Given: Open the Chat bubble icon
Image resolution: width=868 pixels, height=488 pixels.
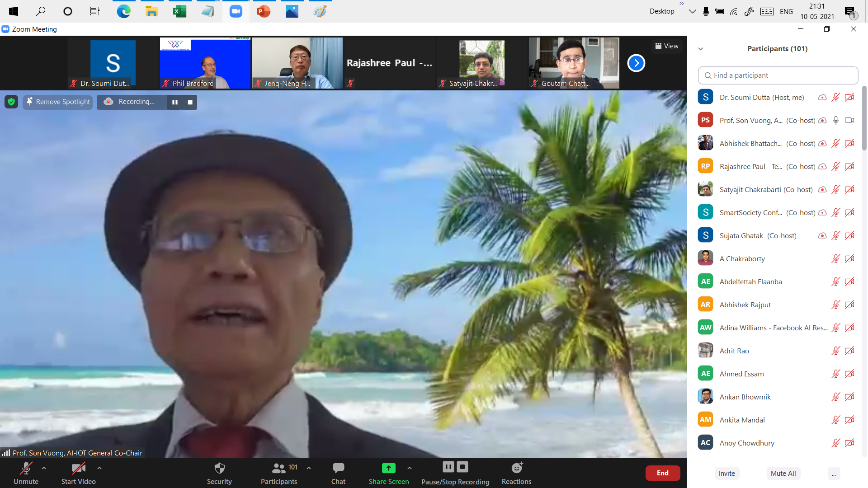Looking at the screenshot, I should (338, 468).
